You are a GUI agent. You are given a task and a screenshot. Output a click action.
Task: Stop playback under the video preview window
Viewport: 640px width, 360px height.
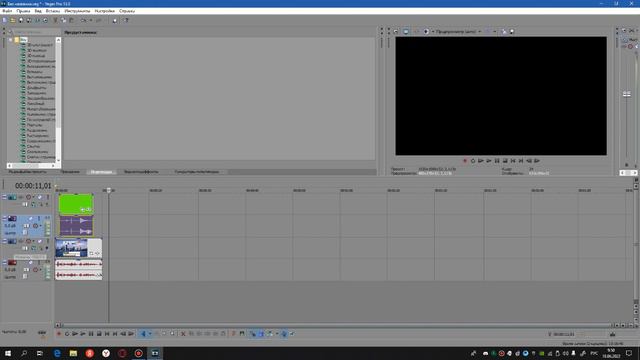pyautogui.click(x=505, y=161)
